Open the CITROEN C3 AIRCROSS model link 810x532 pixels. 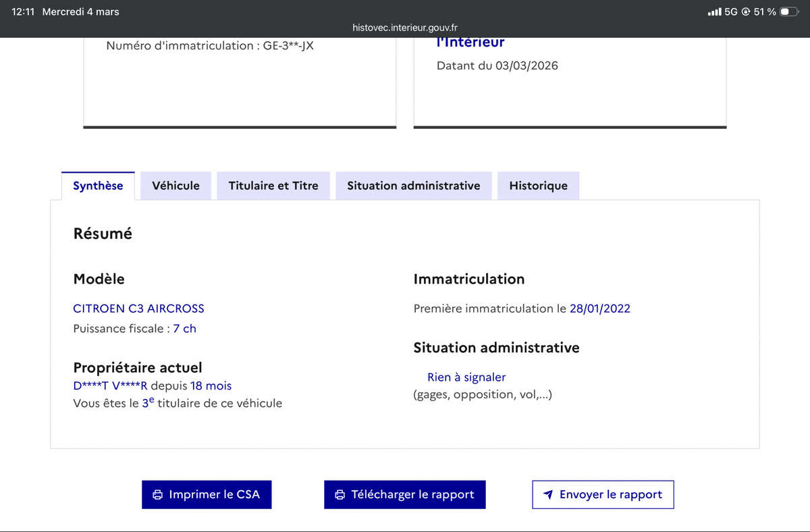[x=138, y=309]
